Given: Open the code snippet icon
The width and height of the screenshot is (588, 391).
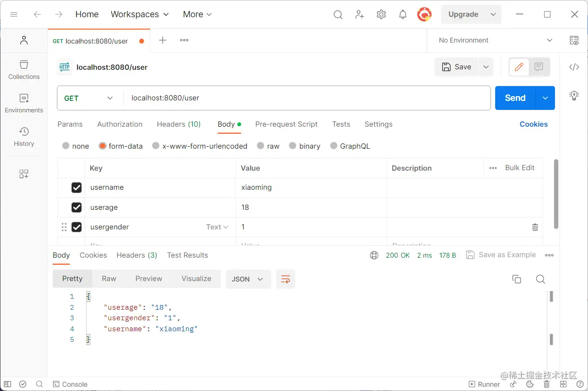Looking at the screenshot, I should pyautogui.click(x=574, y=67).
